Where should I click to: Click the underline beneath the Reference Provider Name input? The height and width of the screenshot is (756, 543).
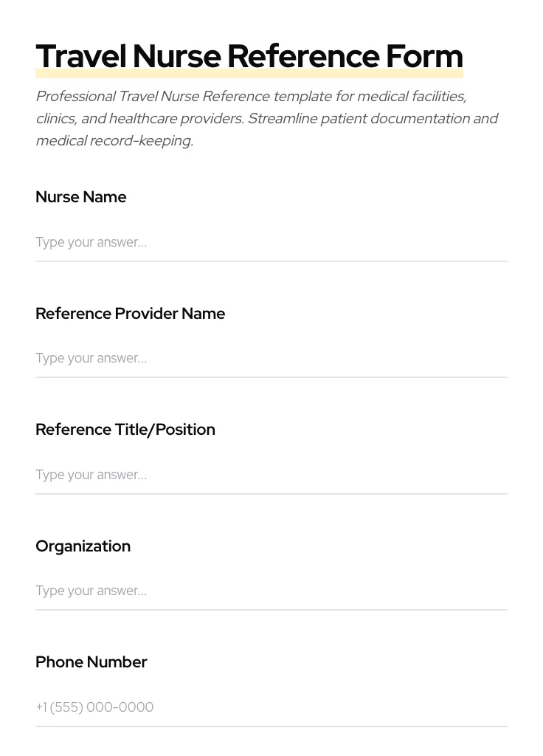(271, 378)
